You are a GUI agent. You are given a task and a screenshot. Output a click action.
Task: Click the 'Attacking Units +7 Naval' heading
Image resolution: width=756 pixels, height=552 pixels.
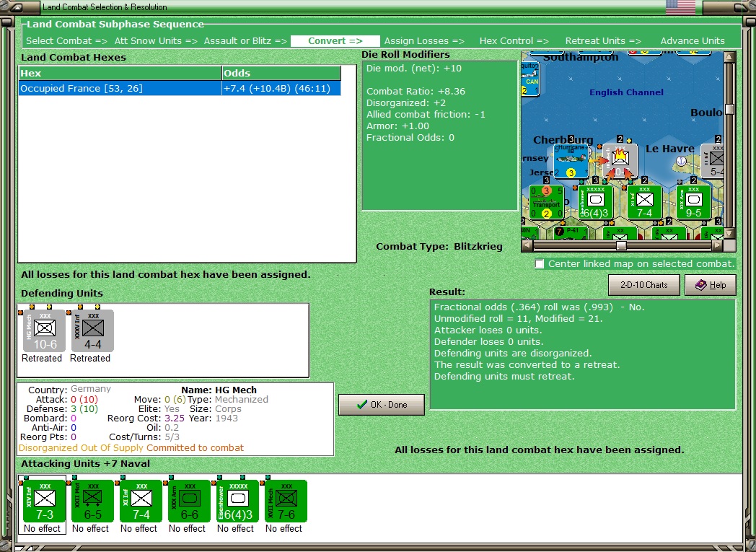point(85,464)
